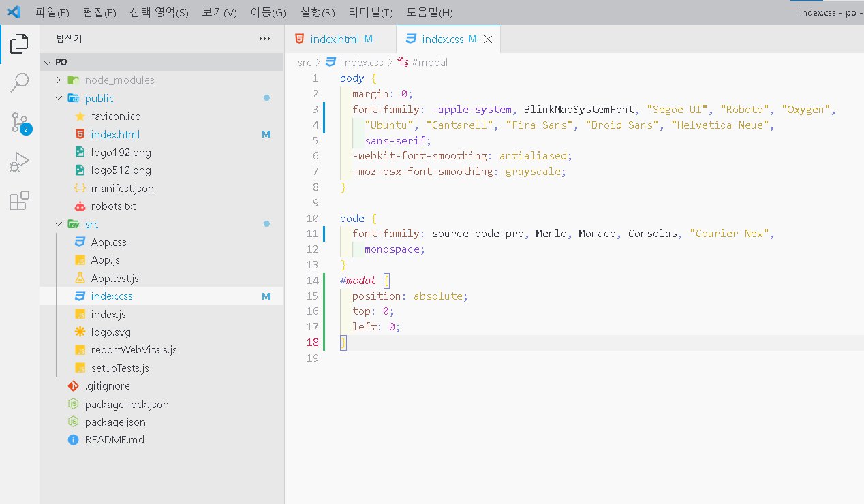Click the CSS icon in breadcrumb index.css

pyautogui.click(x=331, y=62)
